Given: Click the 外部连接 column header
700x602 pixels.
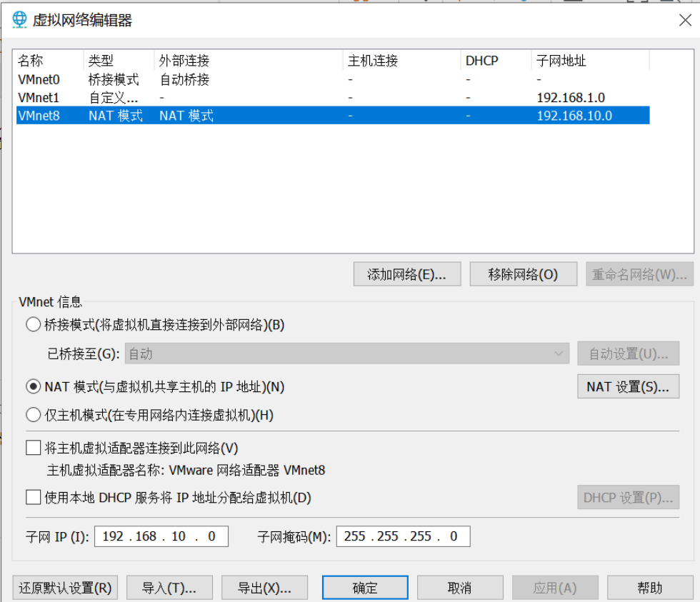Looking at the screenshot, I should coord(249,60).
